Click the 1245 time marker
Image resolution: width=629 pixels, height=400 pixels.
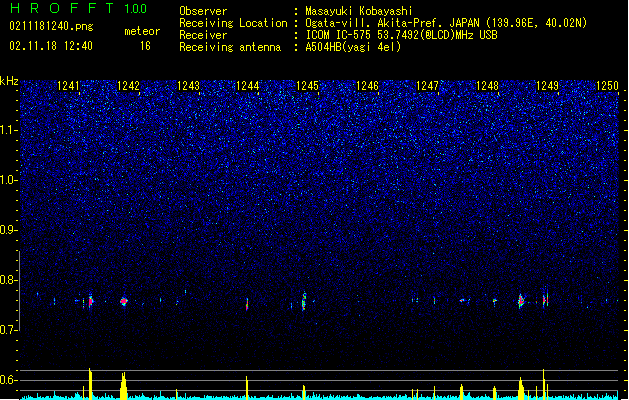pos(307,85)
